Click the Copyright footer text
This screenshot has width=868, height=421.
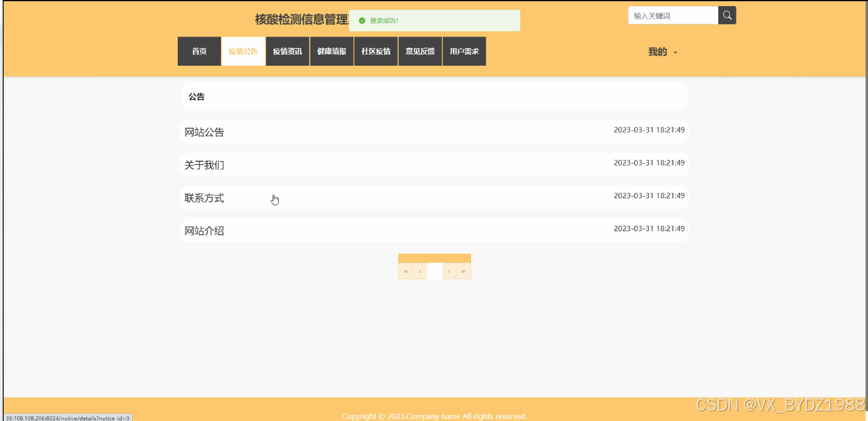(435, 416)
